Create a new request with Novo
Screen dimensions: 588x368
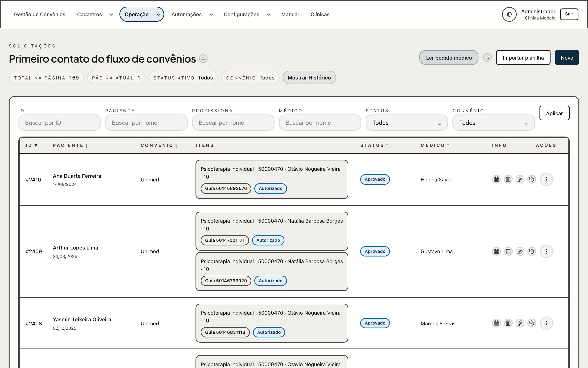point(567,58)
